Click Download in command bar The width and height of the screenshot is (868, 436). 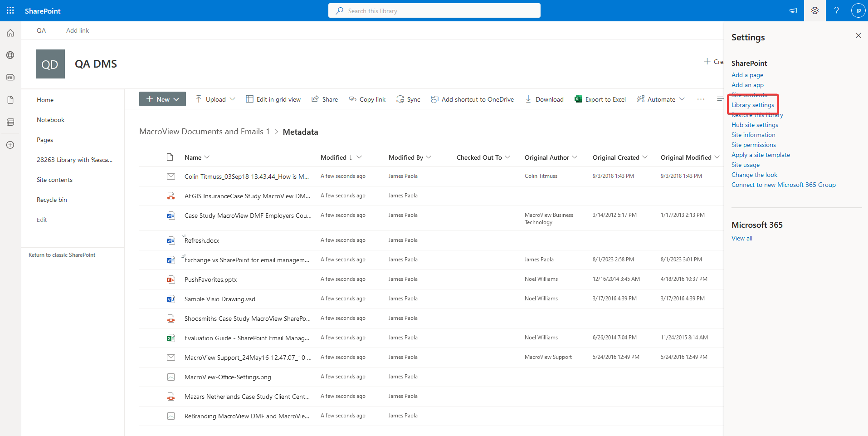544,99
